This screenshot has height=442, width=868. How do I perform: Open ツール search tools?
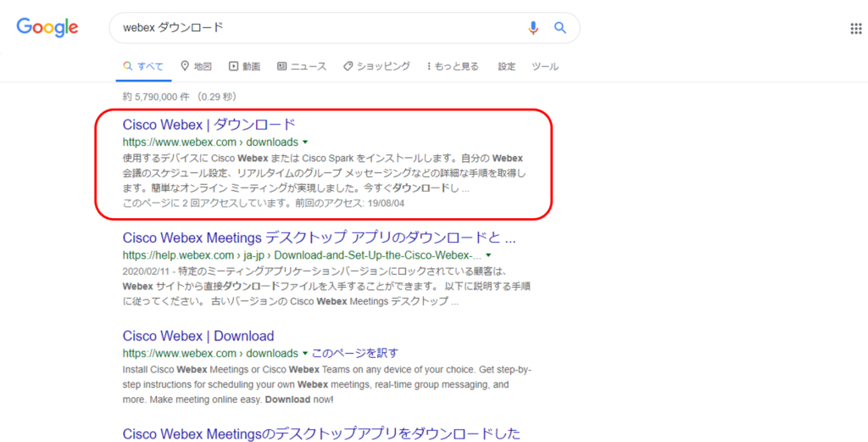coord(545,66)
